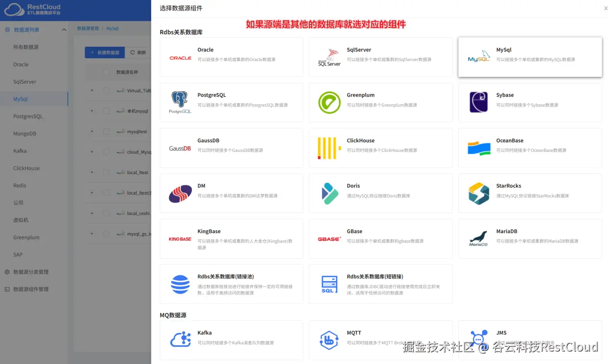Click the local_ceshi data source name
Image resolution: width=609 pixels, height=364 pixels.
(x=139, y=213)
